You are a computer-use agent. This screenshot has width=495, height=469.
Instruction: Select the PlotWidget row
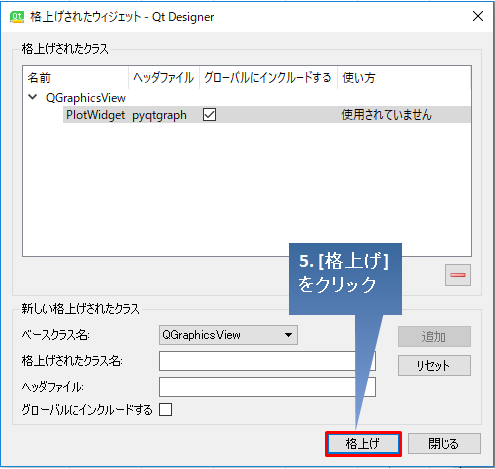pos(267,115)
